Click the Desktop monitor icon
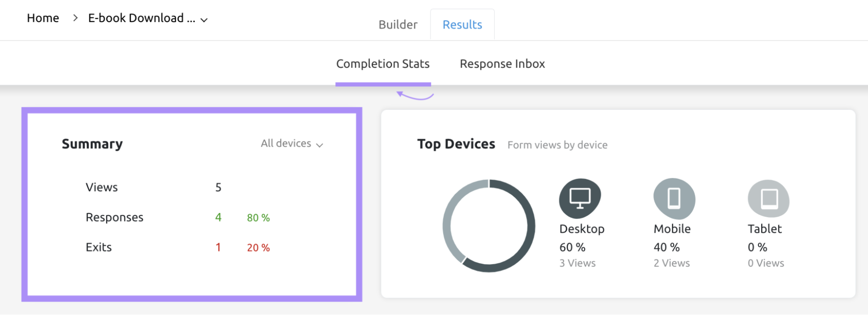 point(580,198)
